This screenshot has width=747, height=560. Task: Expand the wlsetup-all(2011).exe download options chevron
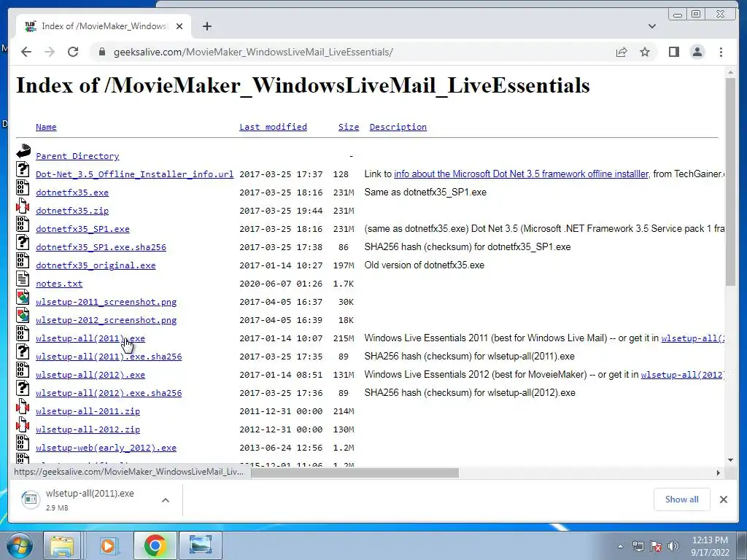coord(166,500)
